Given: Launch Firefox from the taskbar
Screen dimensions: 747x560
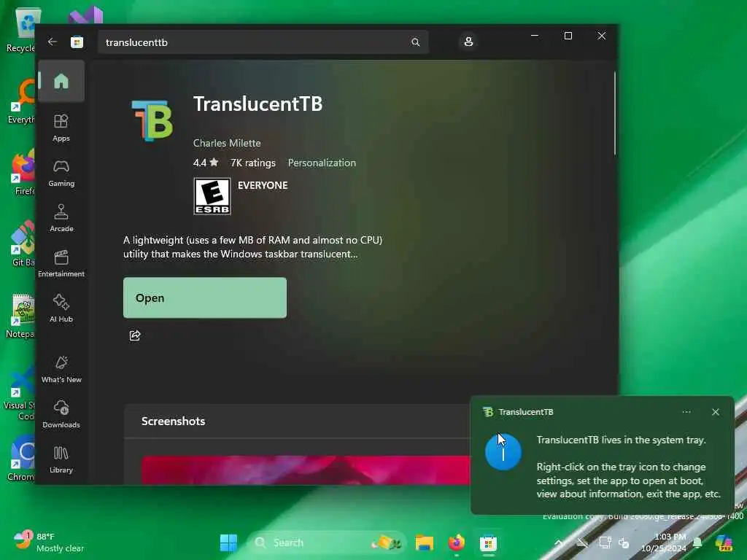Looking at the screenshot, I should coord(457,542).
